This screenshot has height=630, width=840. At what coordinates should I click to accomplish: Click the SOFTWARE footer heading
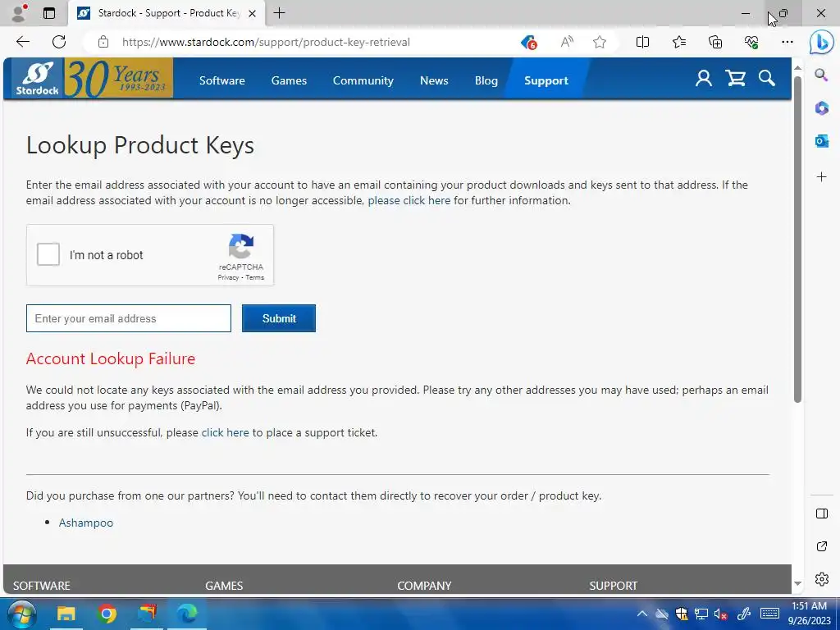coord(41,586)
